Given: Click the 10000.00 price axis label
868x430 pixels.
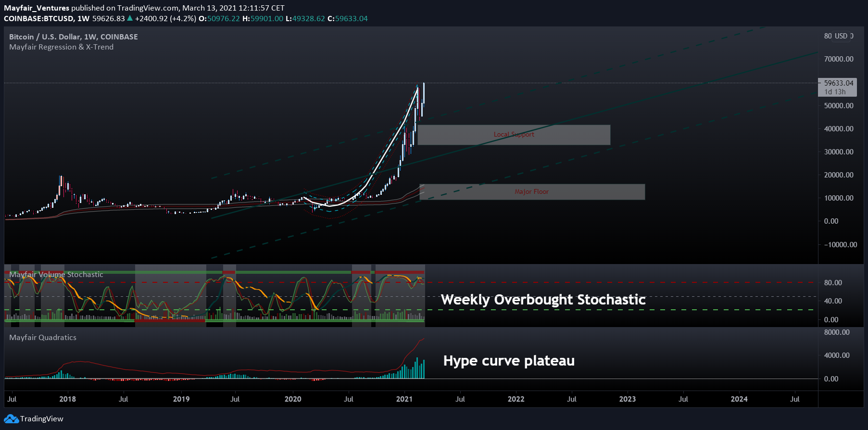Looking at the screenshot, I should point(839,198).
